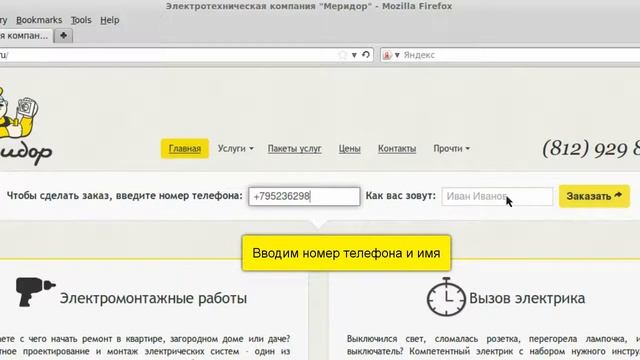Click the Электромонтажные работы heading
Viewport: 640px width, 360px height.
(x=153, y=298)
